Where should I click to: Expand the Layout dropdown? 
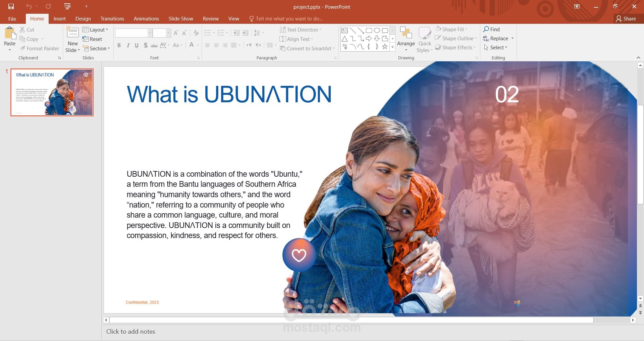pos(95,30)
